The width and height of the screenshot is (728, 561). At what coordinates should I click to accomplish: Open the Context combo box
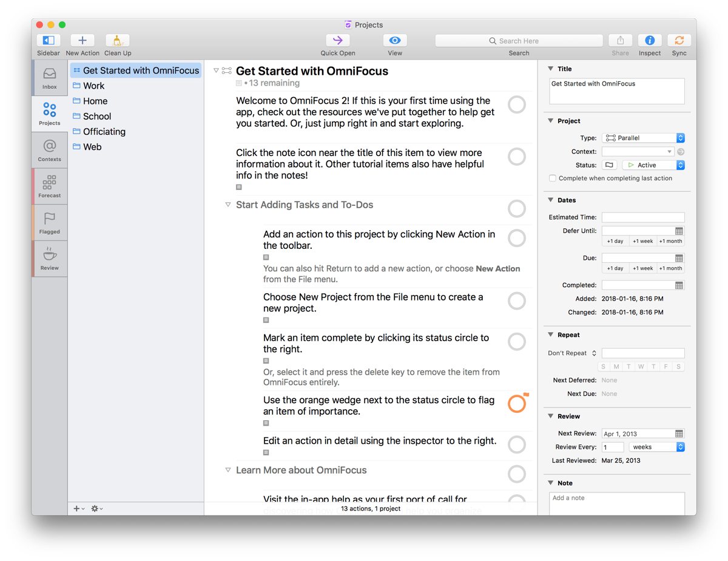coord(638,152)
